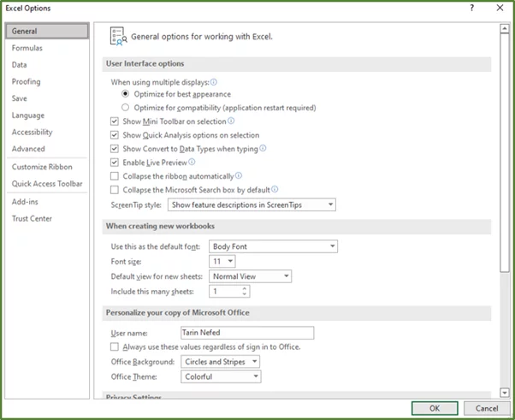515x420 pixels.
Task: Select Optimize for best appearance
Action: click(125, 94)
